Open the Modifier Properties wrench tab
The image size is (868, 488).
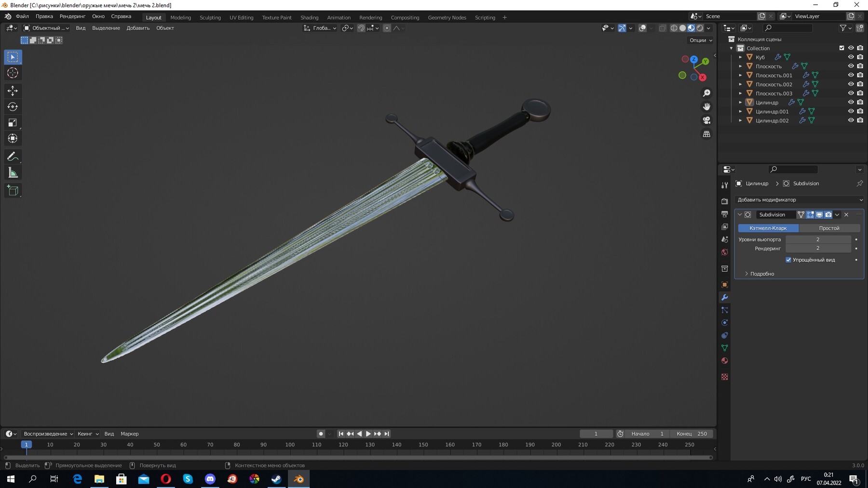click(725, 298)
